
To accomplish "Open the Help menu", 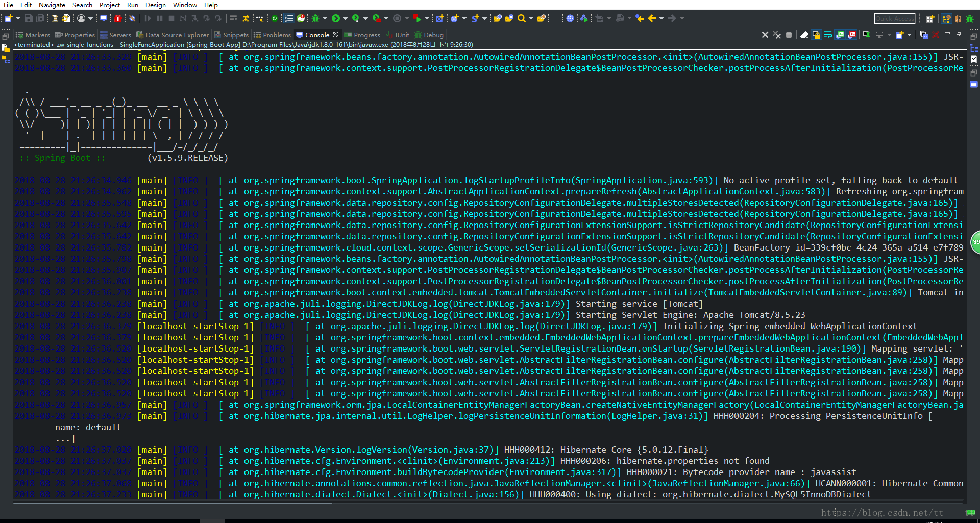I will click(x=211, y=5).
